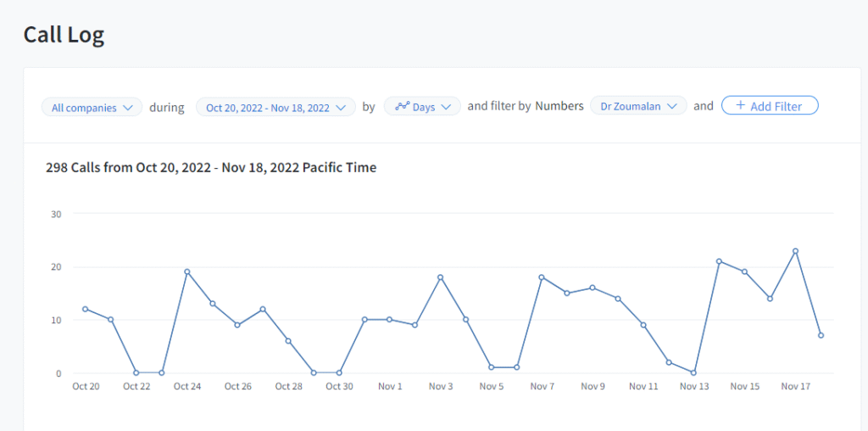Click the 298 Calls chart title
This screenshot has height=431, width=868.
210,168
